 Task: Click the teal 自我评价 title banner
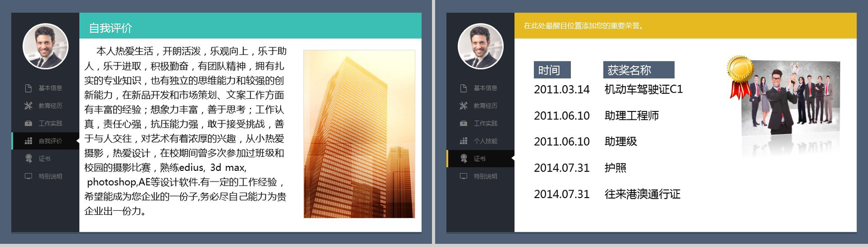(250, 28)
